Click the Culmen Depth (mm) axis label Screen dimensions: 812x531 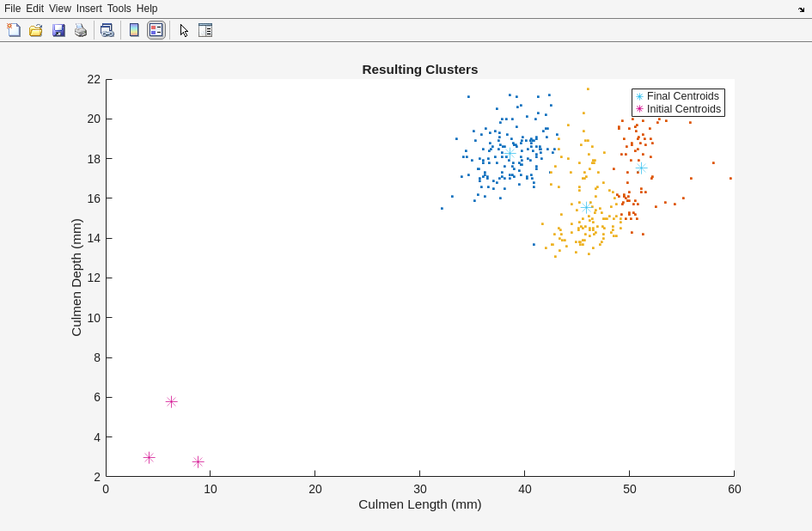coord(76,278)
